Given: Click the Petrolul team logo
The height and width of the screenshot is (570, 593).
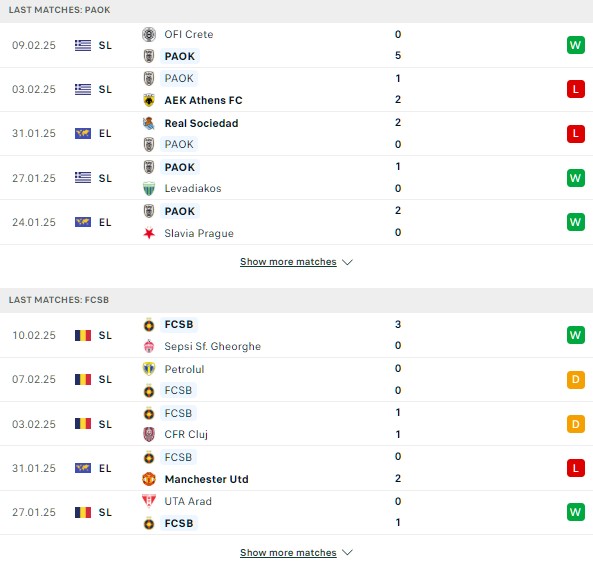Looking at the screenshot, I should (x=149, y=369).
